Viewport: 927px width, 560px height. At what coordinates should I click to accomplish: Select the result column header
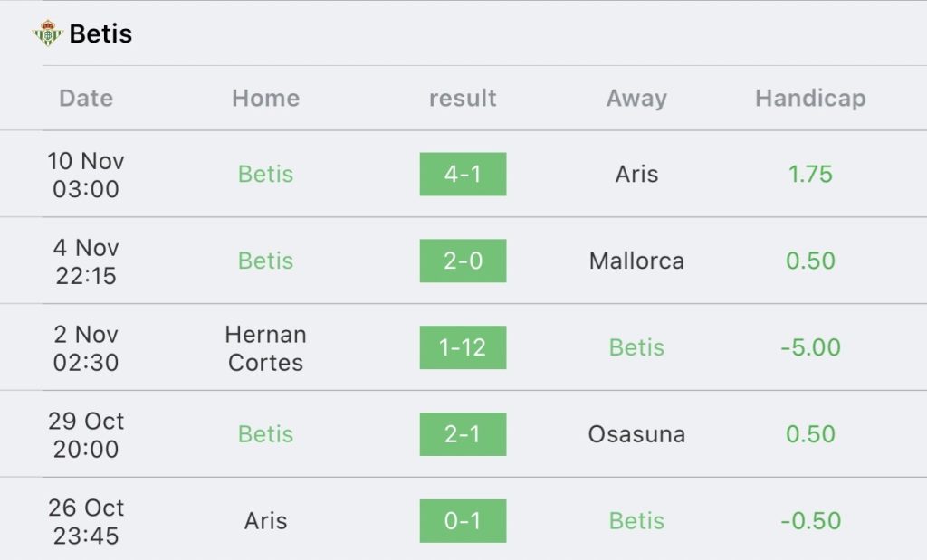tap(463, 98)
